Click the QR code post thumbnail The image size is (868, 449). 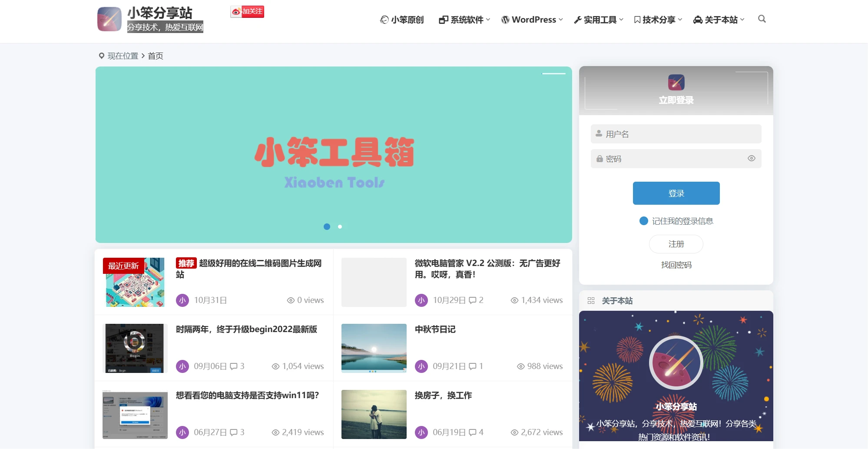click(135, 282)
